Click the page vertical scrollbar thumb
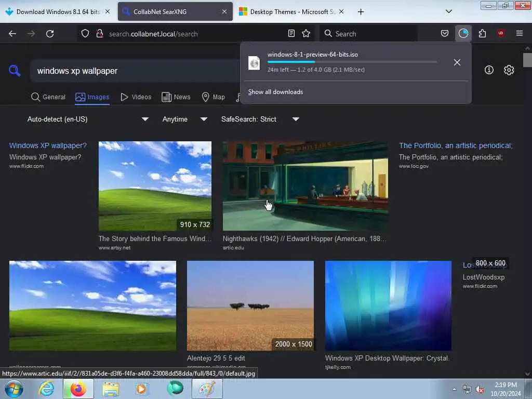Screen dimensions: 532x399 click(527, 60)
